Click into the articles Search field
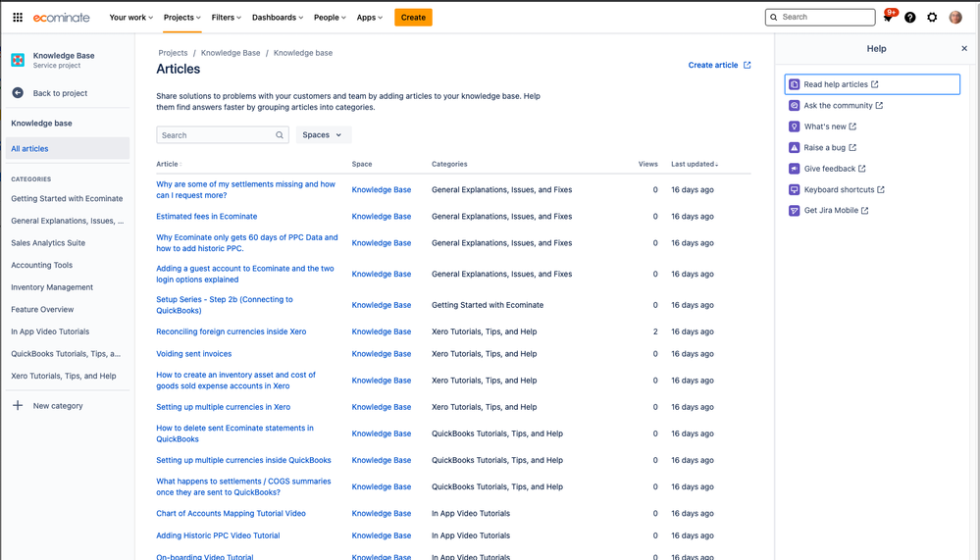 (223, 135)
